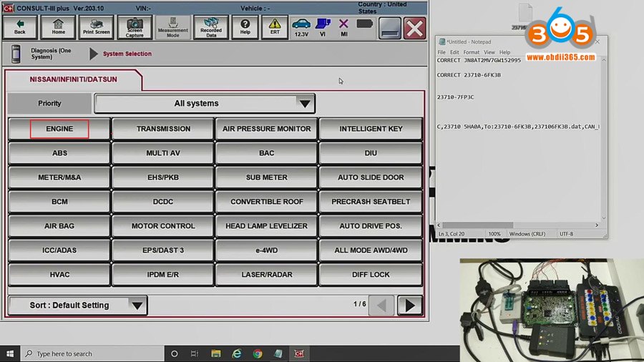Viewport: 644px width, 362px height.
Task: Select the BAC system
Action: [x=267, y=153]
